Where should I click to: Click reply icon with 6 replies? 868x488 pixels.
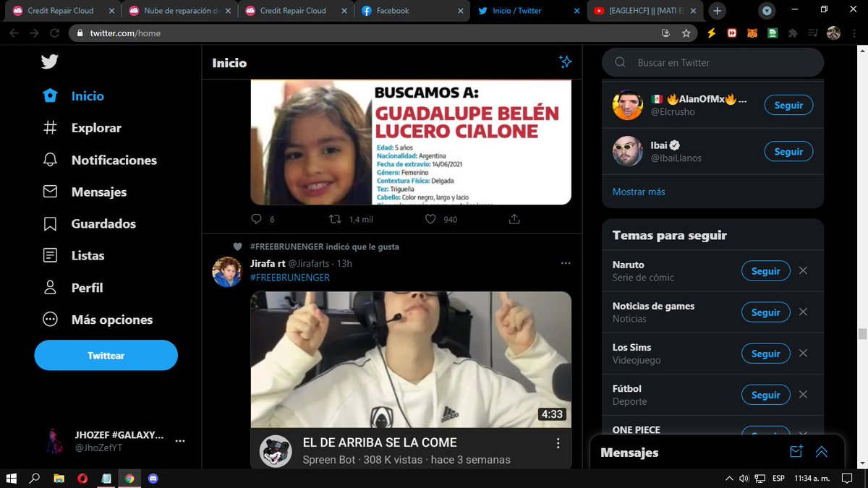256,219
